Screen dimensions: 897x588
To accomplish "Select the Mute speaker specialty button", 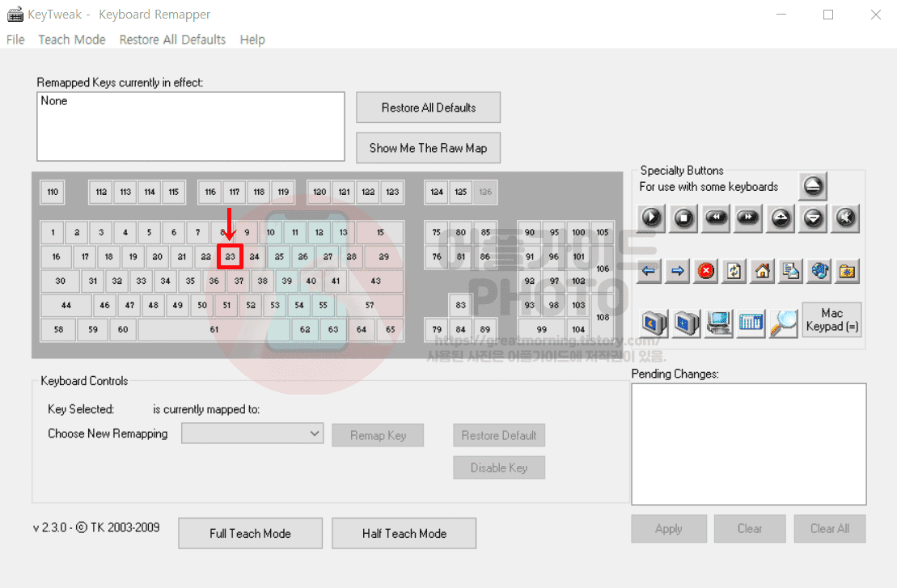I will point(845,218).
